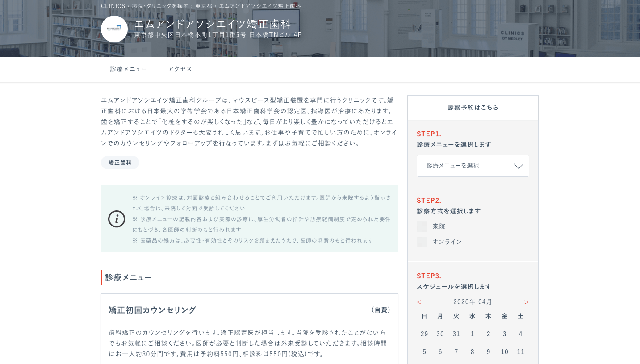Viewport: 640px width, 364px height.
Task: Click the clinic logo avatar
Action: coord(114,29)
